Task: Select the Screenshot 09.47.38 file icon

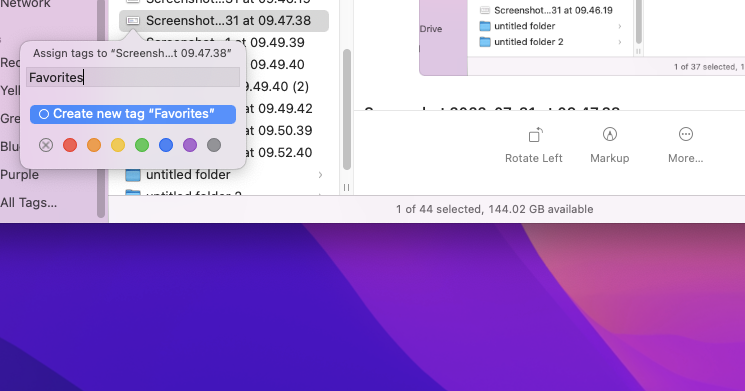Action: (x=133, y=20)
